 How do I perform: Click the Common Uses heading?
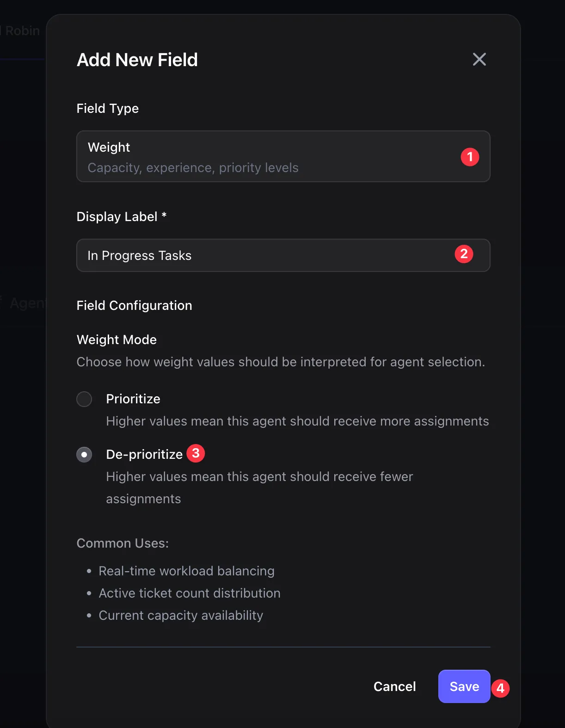(123, 543)
